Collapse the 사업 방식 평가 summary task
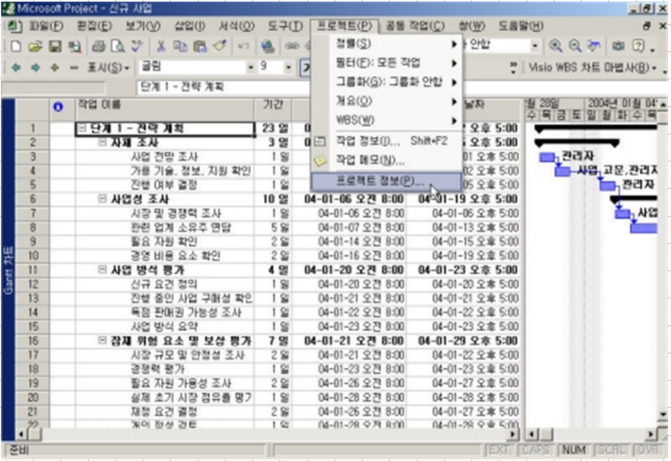Image resolution: width=671 pixels, height=461 pixels. click(x=102, y=270)
